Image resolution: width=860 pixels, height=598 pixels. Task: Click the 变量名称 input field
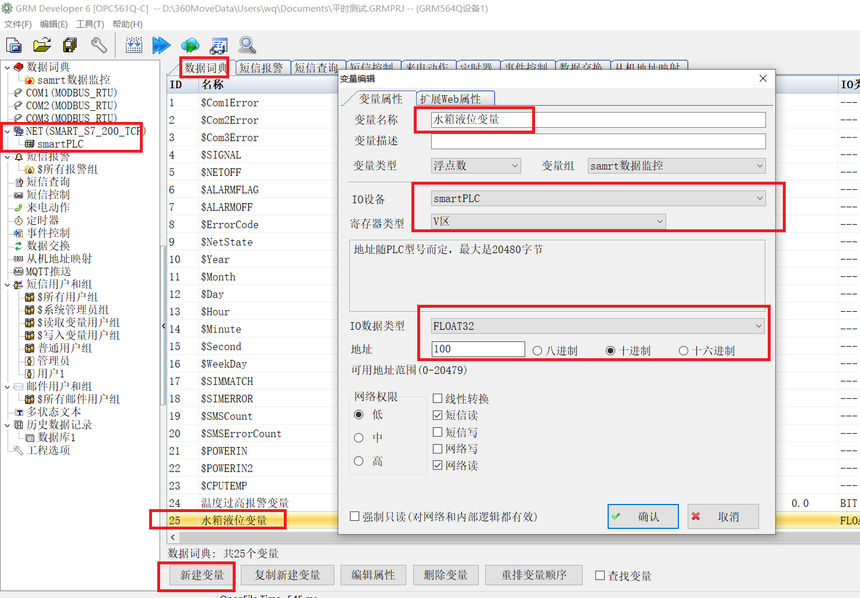pos(598,120)
